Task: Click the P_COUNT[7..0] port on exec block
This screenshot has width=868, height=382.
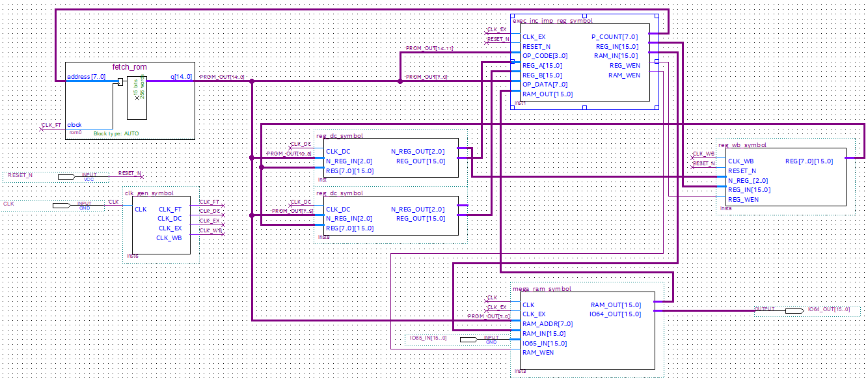Action: [615, 37]
